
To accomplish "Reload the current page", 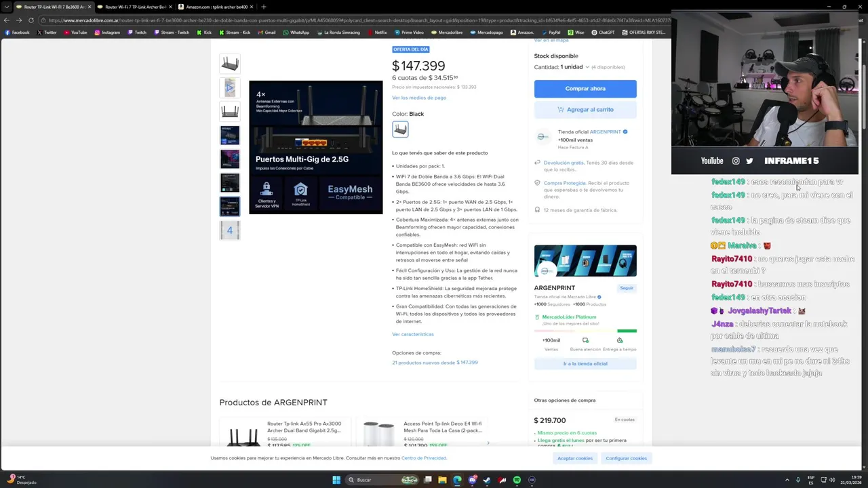I will coord(31,20).
